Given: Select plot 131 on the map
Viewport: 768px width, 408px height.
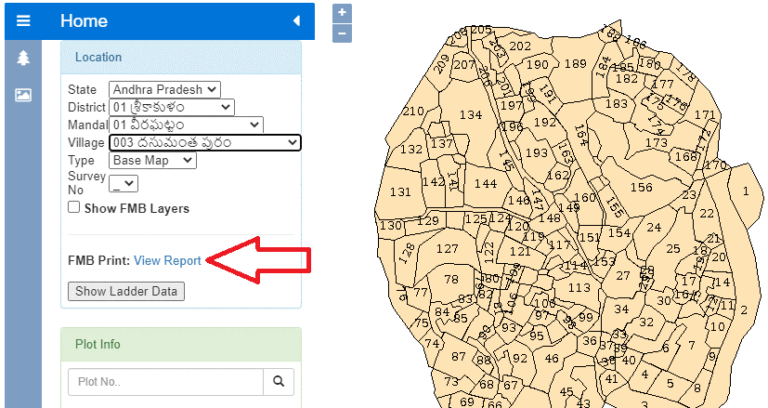Looking at the screenshot, I should 400,192.
